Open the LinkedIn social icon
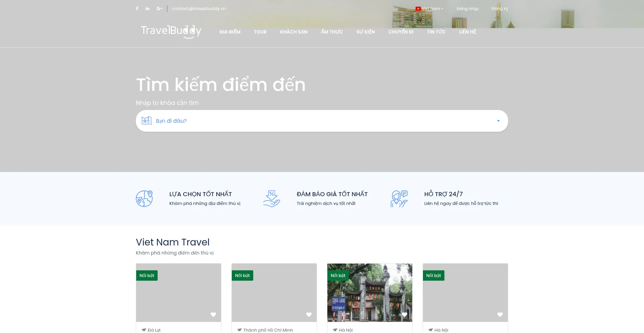The image size is (644, 333). click(x=148, y=9)
